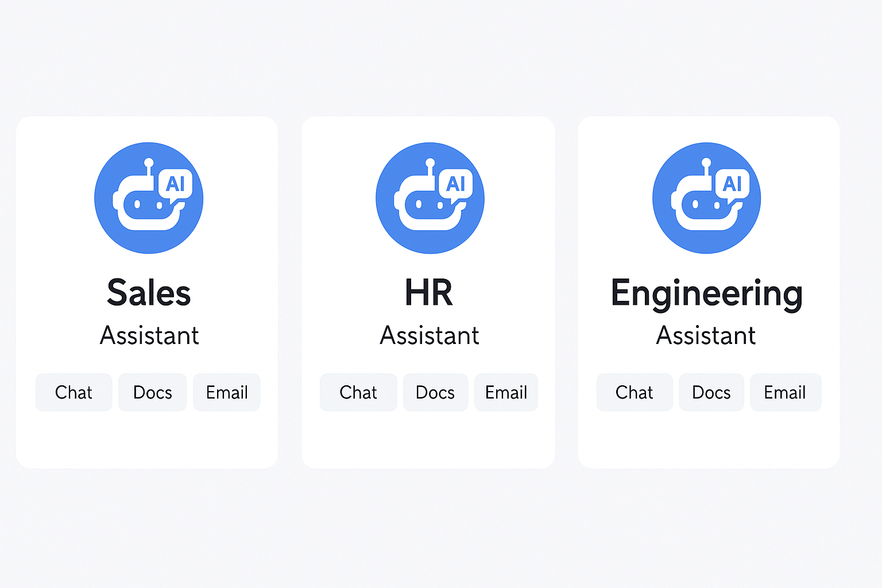
Task: Click the 'HR' card title
Action: tap(429, 293)
